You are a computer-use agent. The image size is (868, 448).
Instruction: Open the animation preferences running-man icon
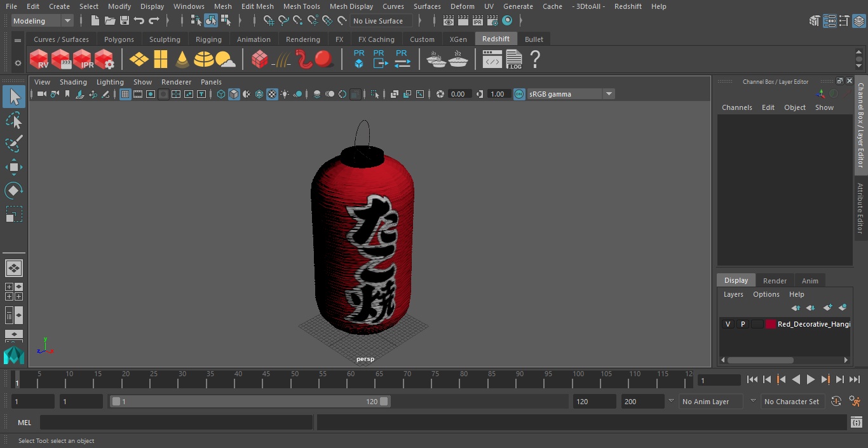click(855, 402)
